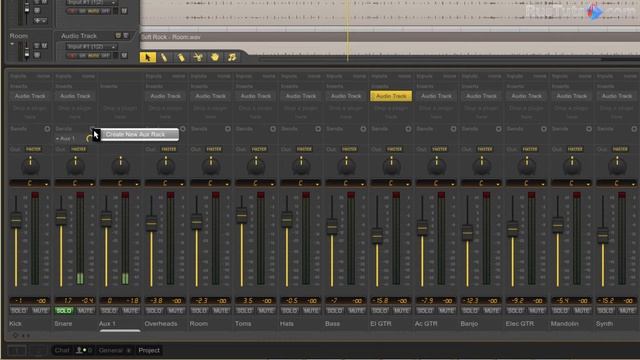Open Bass channel sends add button
The height and width of the screenshot is (360, 640).
coord(363,129)
